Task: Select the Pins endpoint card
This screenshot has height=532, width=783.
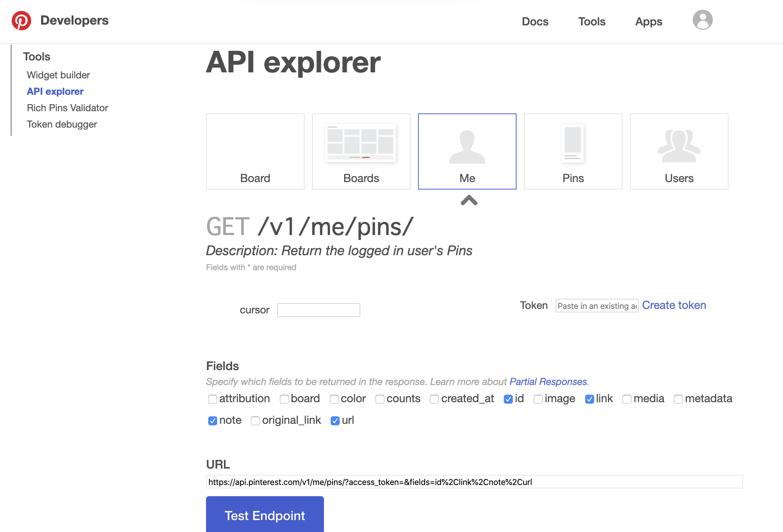Action: coord(573,151)
